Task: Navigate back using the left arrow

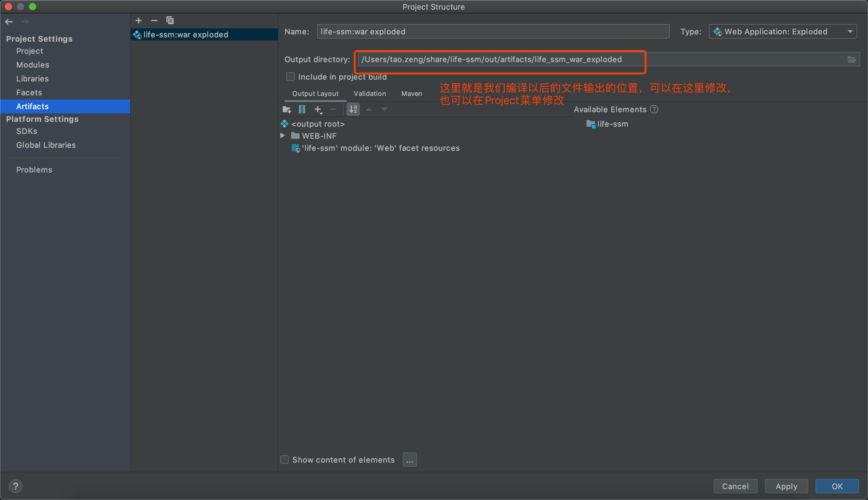Action: 9,22
